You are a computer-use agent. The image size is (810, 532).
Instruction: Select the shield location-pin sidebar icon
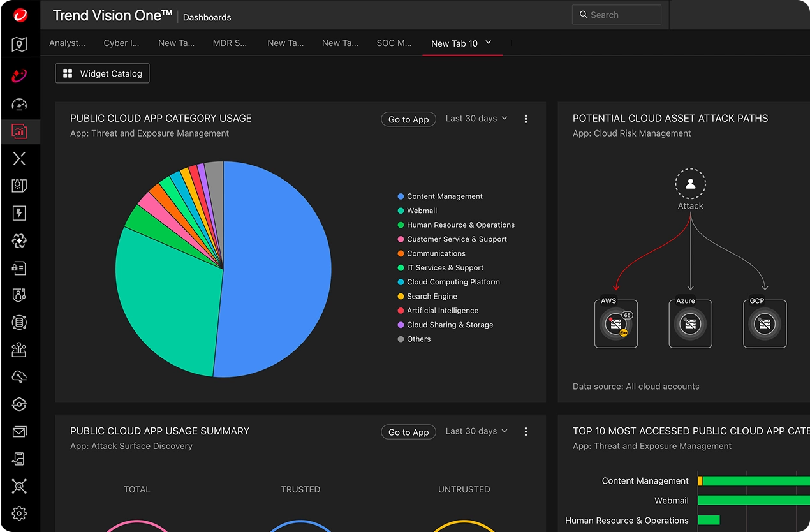(x=19, y=45)
